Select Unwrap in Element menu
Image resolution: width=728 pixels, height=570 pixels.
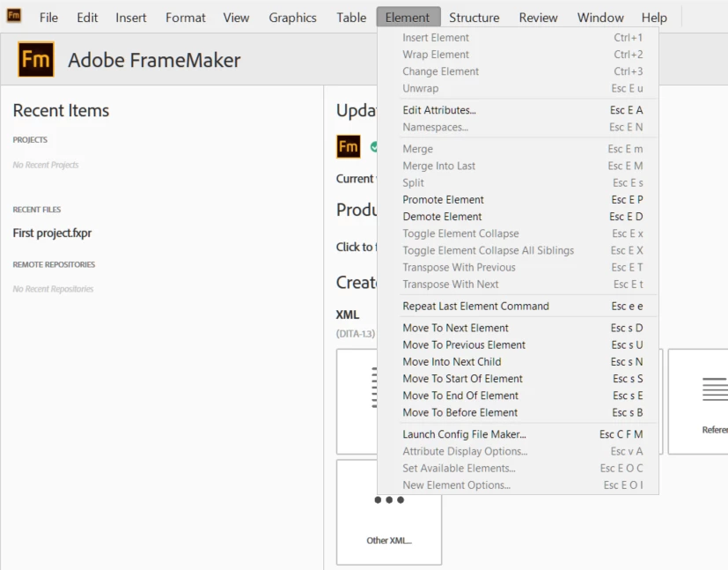[518, 88]
